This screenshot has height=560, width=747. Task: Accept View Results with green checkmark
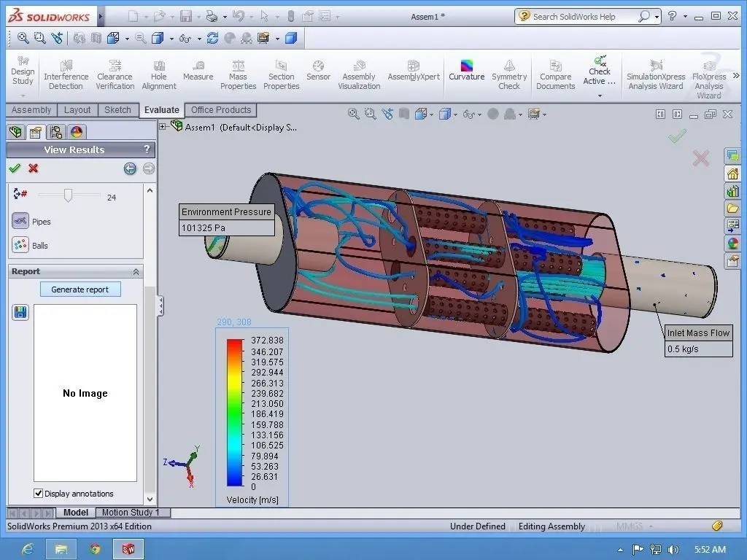click(15, 168)
